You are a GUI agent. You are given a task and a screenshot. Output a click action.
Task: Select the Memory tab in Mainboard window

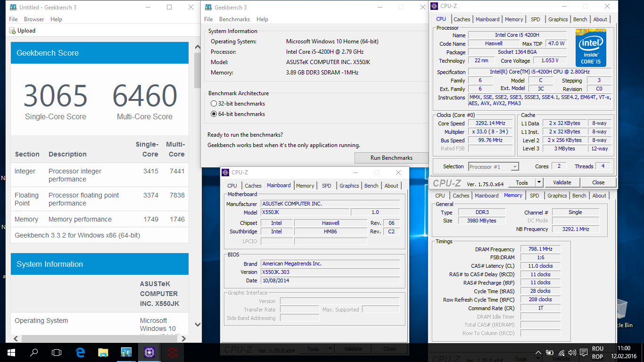tap(305, 186)
